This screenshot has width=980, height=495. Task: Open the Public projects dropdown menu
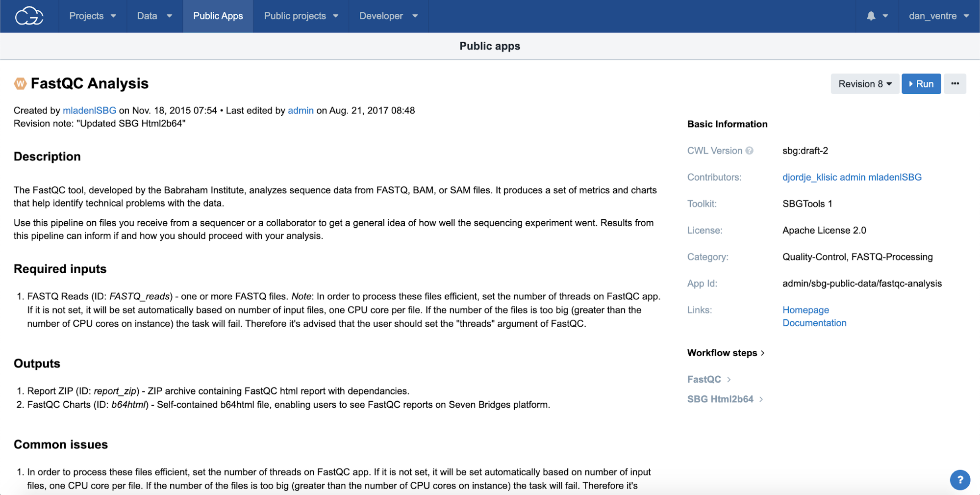coord(301,16)
